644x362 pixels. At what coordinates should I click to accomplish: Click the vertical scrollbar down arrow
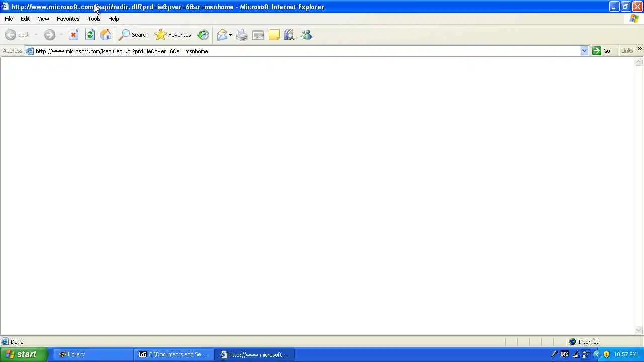click(x=639, y=330)
